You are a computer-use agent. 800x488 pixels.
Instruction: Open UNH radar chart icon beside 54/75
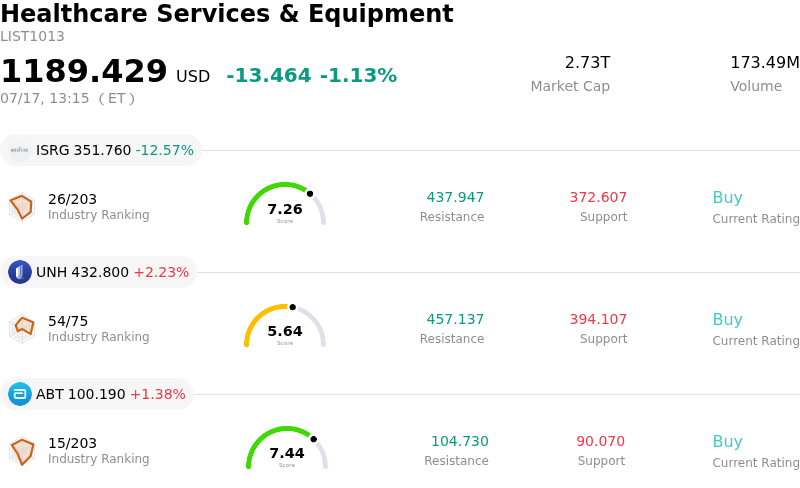tap(22, 329)
